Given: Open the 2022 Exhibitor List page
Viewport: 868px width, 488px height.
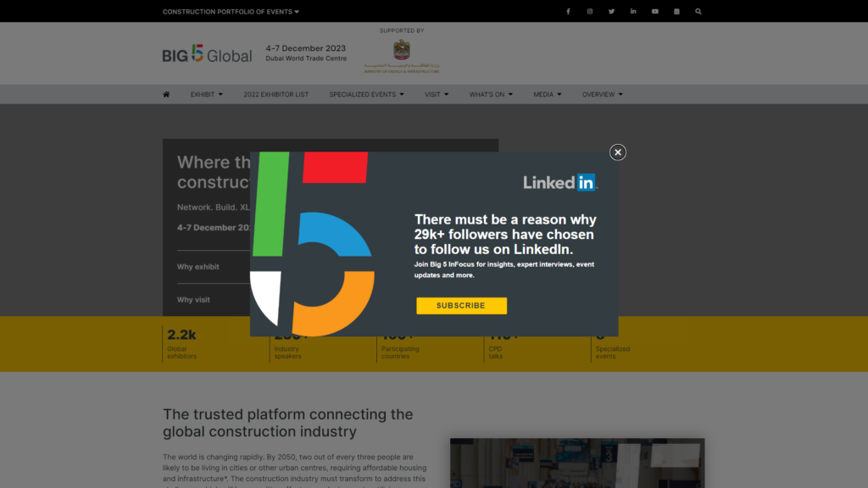Looking at the screenshot, I should (x=275, y=95).
